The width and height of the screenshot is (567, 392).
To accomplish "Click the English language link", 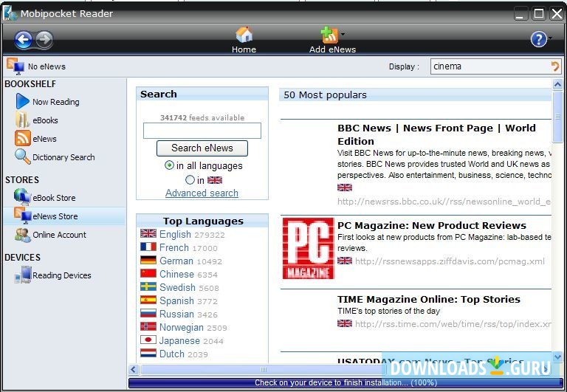I will coord(175,234).
